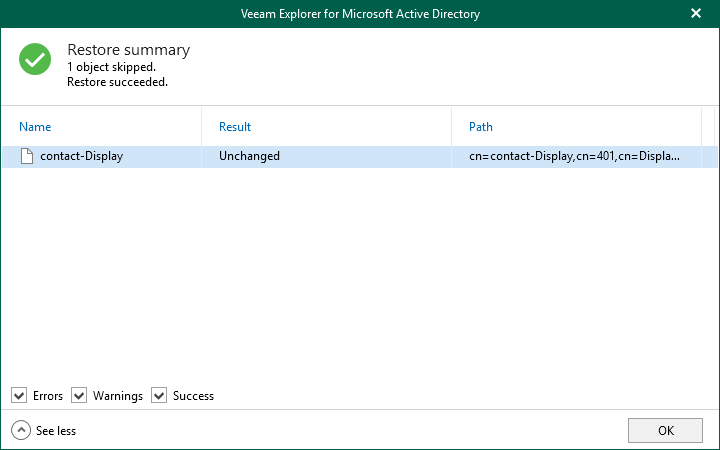Close the Veeam Explorer dialog window

coord(696,14)
